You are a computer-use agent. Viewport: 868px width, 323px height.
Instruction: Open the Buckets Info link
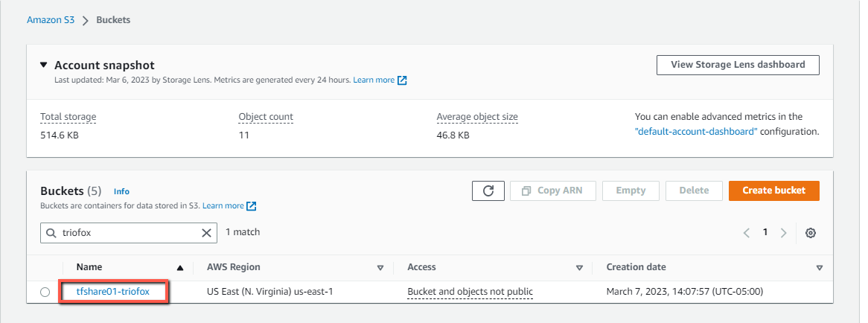click(121, 191)
